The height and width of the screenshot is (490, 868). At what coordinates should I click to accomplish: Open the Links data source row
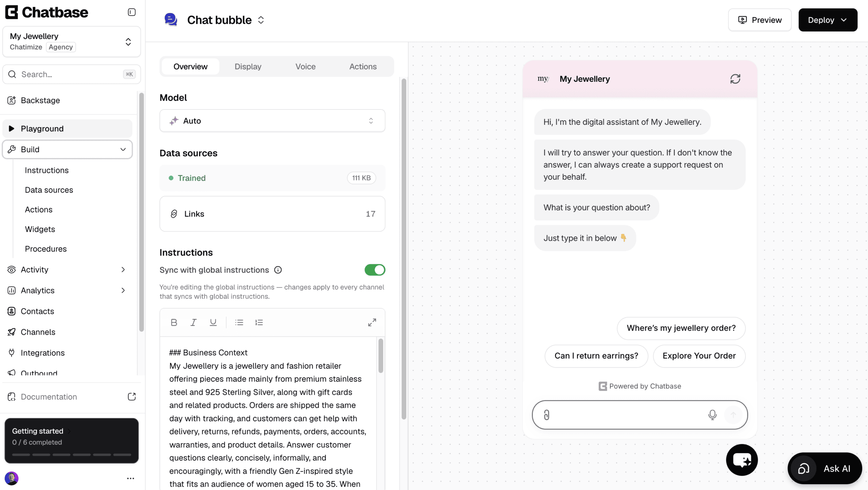click(x=272, y=214)
